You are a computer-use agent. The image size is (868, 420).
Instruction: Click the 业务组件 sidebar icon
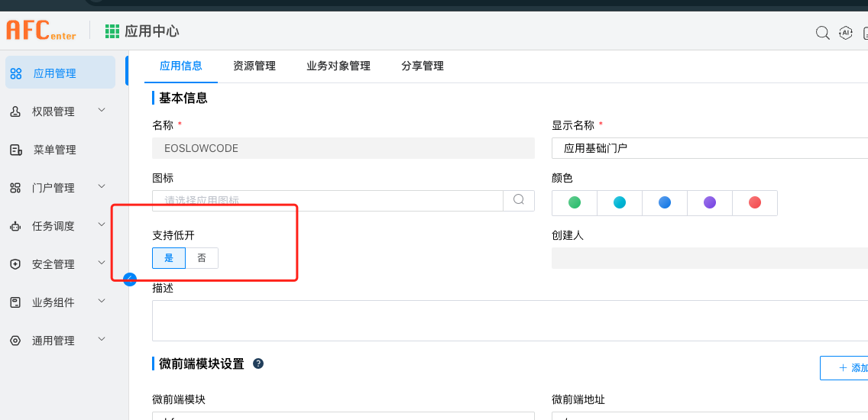pyautogui.click(x=15, y=302)
